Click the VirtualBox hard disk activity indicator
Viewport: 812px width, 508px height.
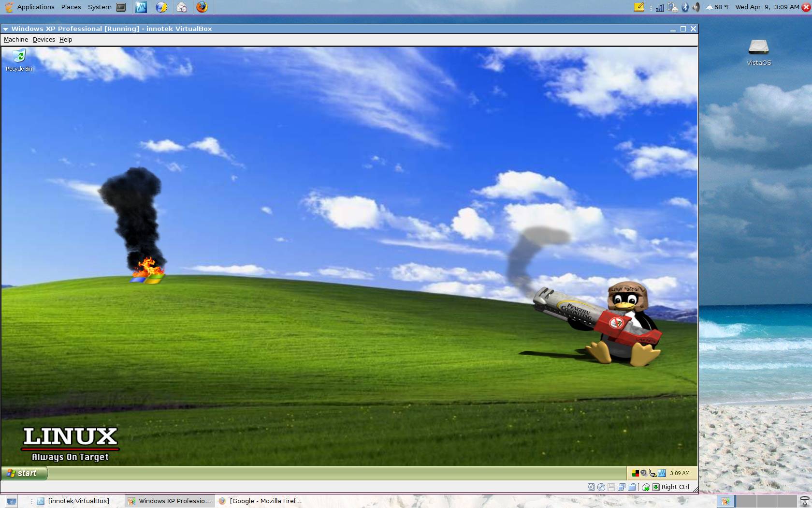click(x=591, y=487)
